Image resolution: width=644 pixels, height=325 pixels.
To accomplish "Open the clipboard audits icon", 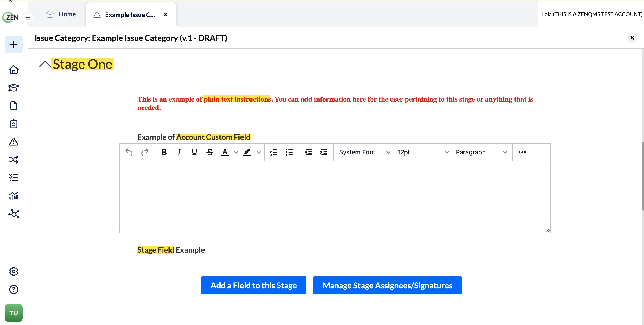I will point(14,124).
